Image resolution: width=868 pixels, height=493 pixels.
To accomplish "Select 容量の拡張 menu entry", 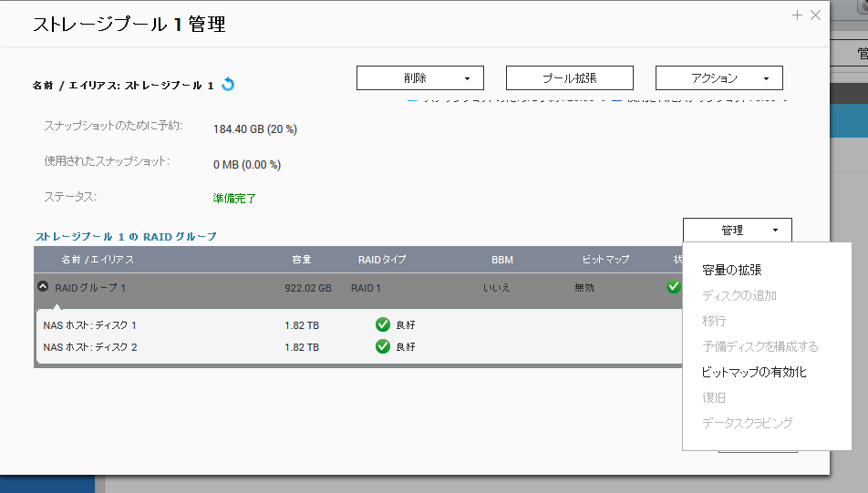I will point(732,270).
